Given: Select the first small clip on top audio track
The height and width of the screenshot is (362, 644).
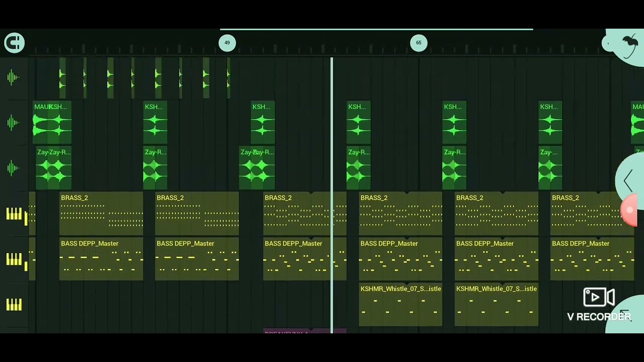Looking at the screenshot, I should (62, 77).
